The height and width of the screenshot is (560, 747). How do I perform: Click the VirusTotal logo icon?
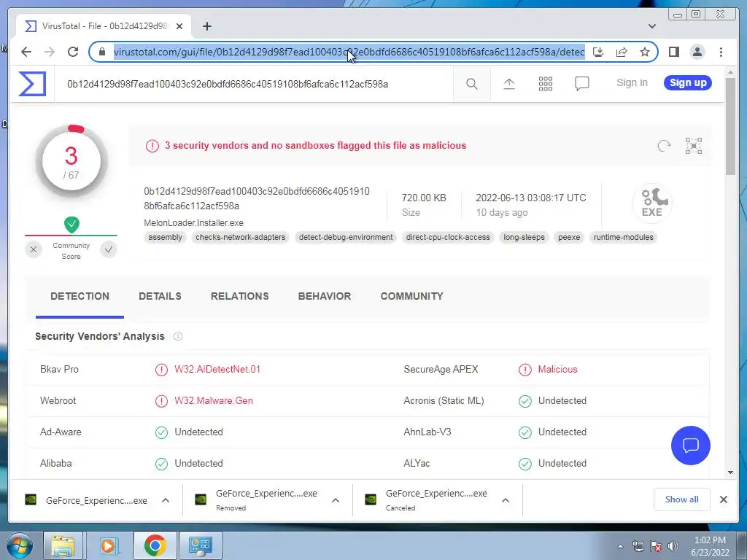point(32,84)
